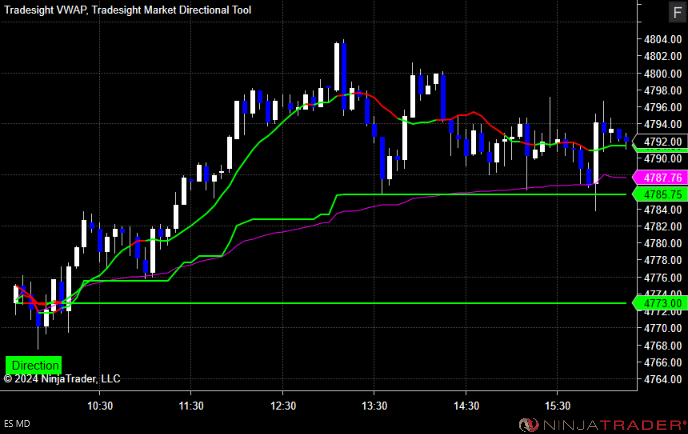The image size is (688, 434).
Task: Click the green 4785.75 price marker
Action: (660, 194)
